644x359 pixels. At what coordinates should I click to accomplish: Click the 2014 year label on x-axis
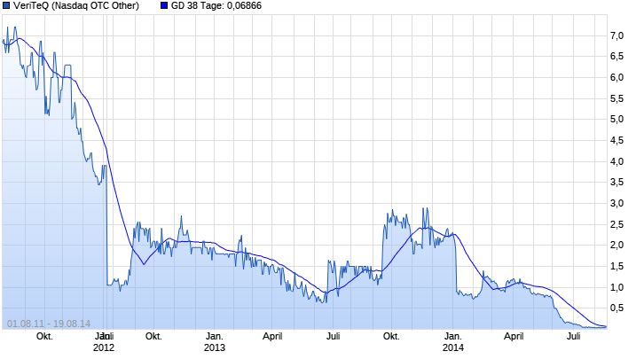coord(453,348)
